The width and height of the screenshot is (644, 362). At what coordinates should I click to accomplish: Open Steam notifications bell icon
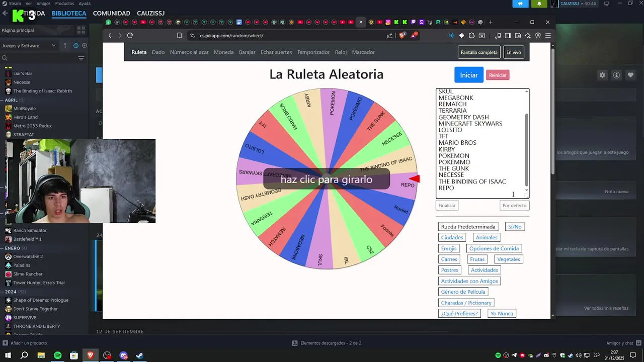(x=539, y=4)
